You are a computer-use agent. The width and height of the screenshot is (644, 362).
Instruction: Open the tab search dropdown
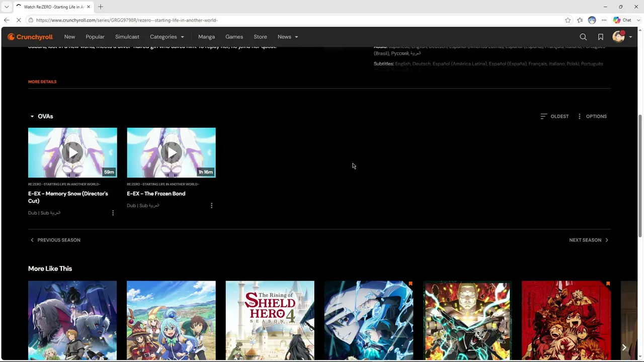6,7
